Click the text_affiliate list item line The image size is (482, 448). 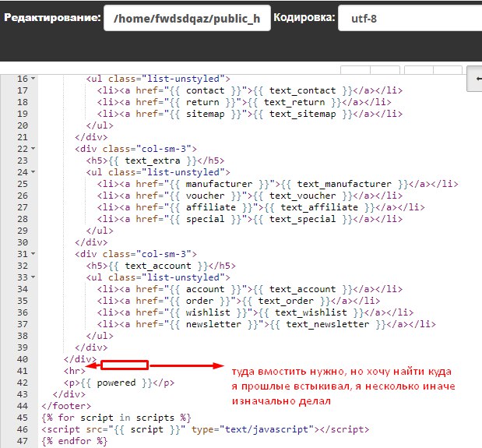(x=261, y=207)
